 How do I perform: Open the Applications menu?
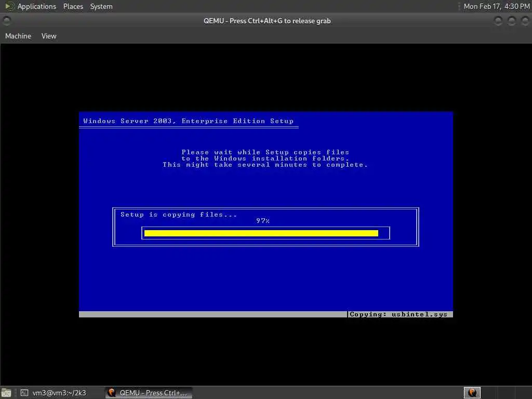pyautogui.click(x=37, y=6)
